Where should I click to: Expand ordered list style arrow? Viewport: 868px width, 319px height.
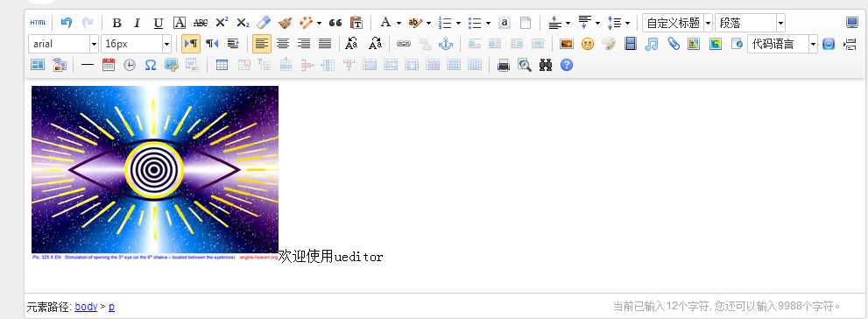[x=458, y=24]
